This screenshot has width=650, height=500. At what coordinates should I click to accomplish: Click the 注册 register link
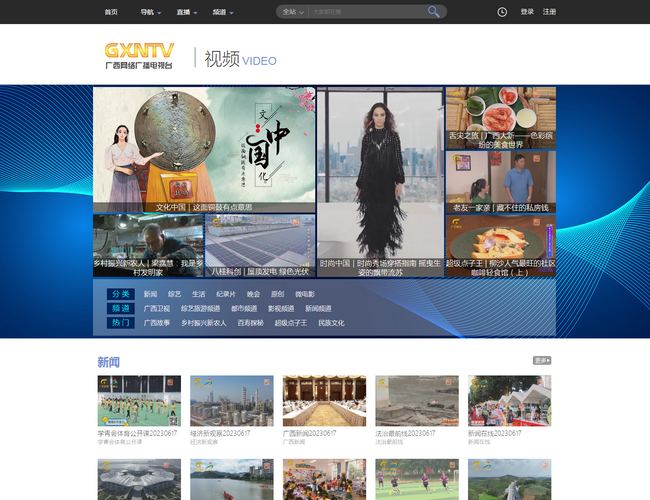point(550,12)
